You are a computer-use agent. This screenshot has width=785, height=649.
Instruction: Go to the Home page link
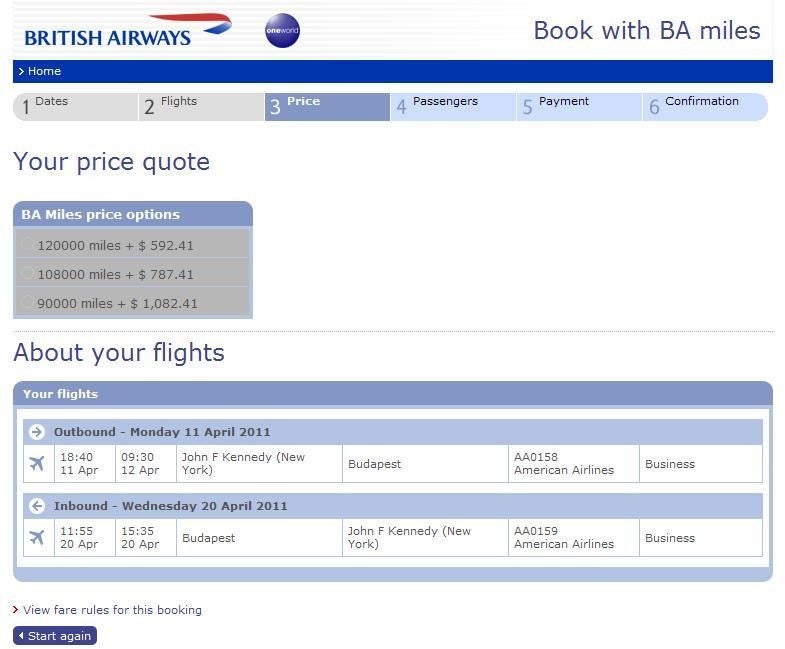point(45,71)
